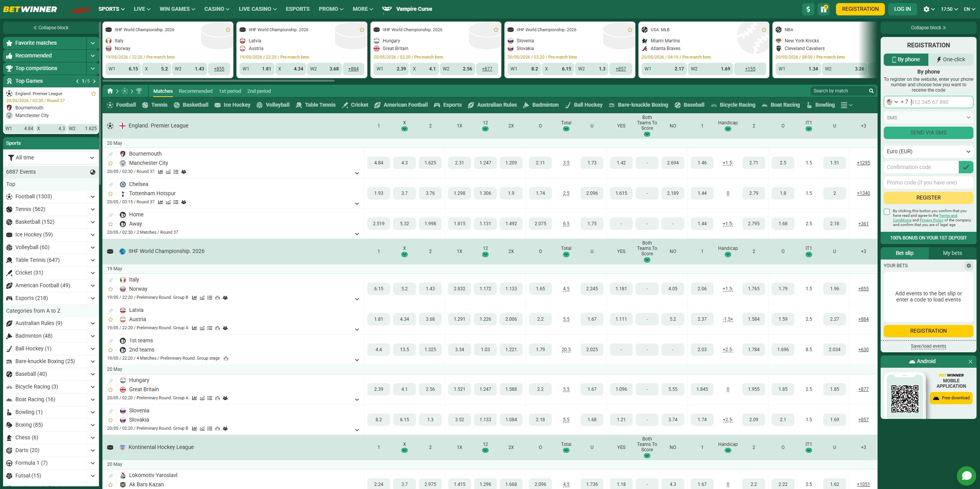
Task: Close the Android app panel
Action: point(970,362)
